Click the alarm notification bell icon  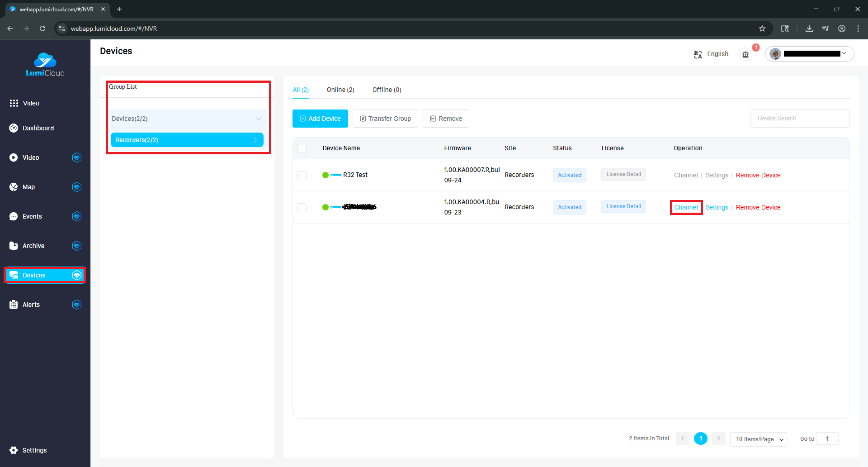[x=745, y=54]
